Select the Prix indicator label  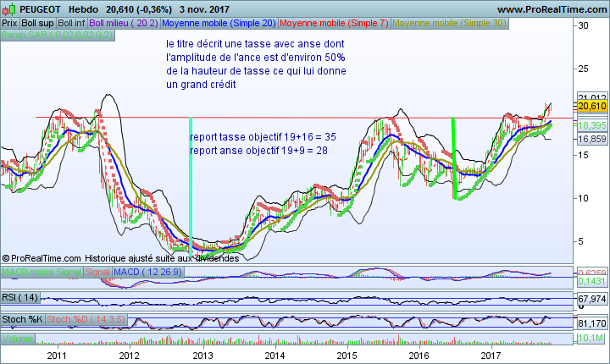[x=9, y=24]
